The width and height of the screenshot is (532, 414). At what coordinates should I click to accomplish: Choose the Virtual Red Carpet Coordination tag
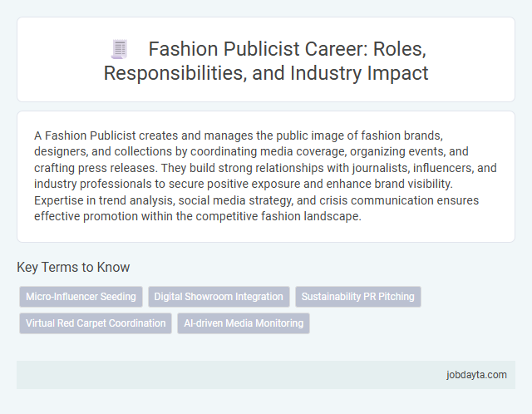(96, 323)
